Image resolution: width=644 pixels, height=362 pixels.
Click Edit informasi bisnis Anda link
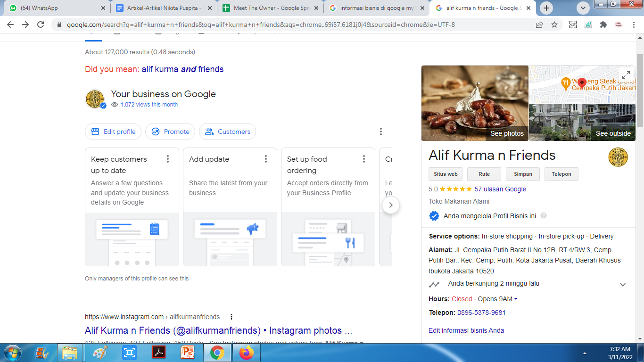click(466, 330)
